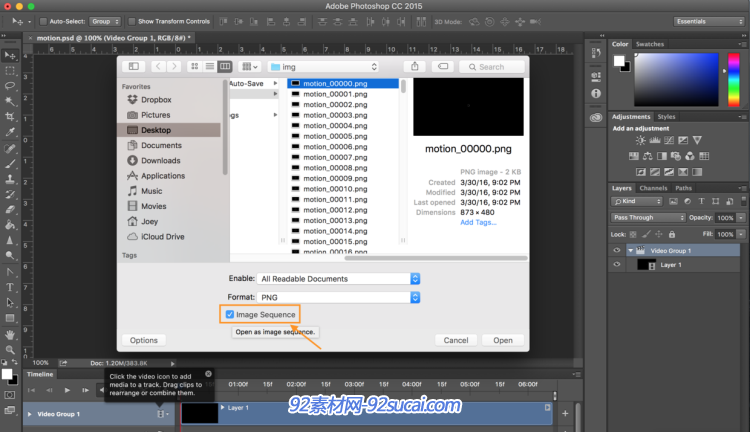
Task: Switch to the Channels tab
Action: tap(653, 188)
